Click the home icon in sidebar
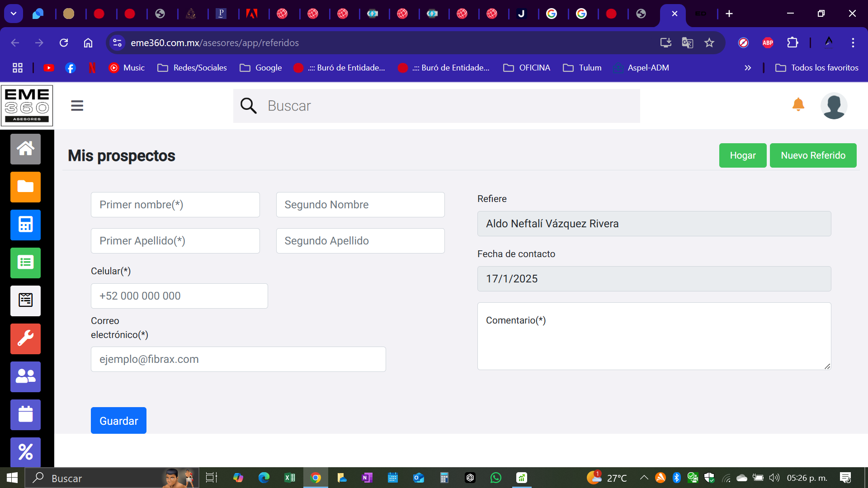 click(x=25, y=149)
